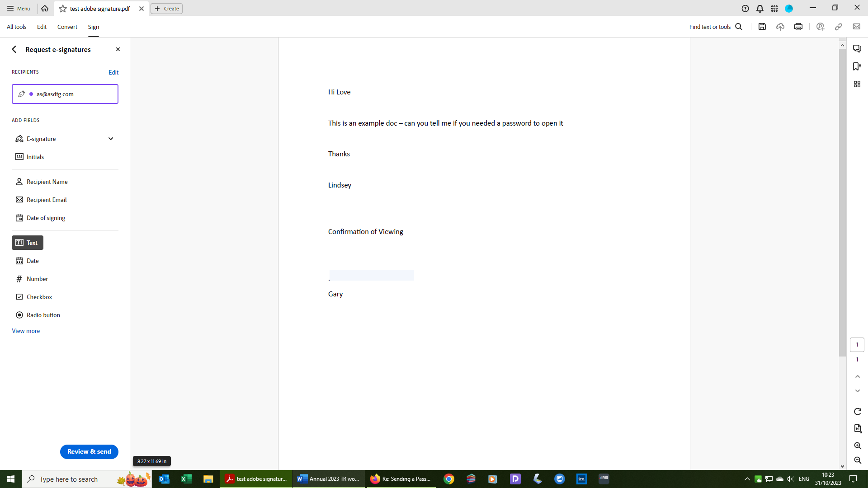Image resolution: width=868 pixels, height=488 pixels.
Task: Click View more to expand field list
Action: 26,331
